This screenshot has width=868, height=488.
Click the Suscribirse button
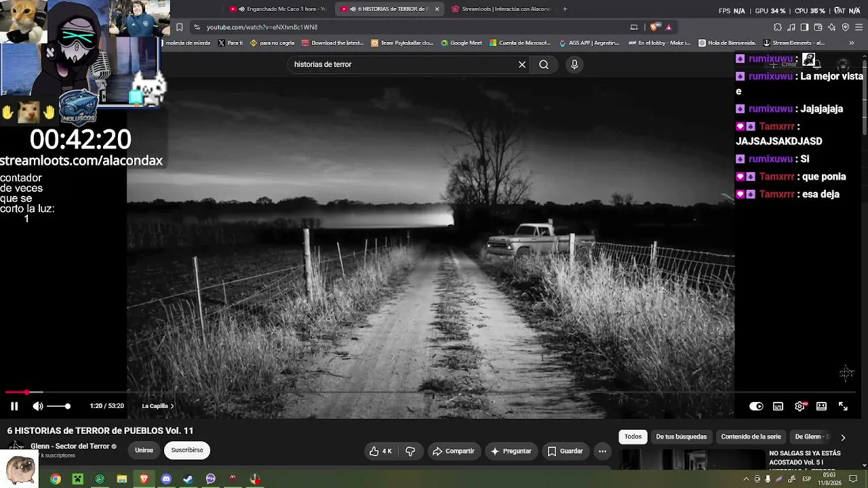(x=187, y=450)
